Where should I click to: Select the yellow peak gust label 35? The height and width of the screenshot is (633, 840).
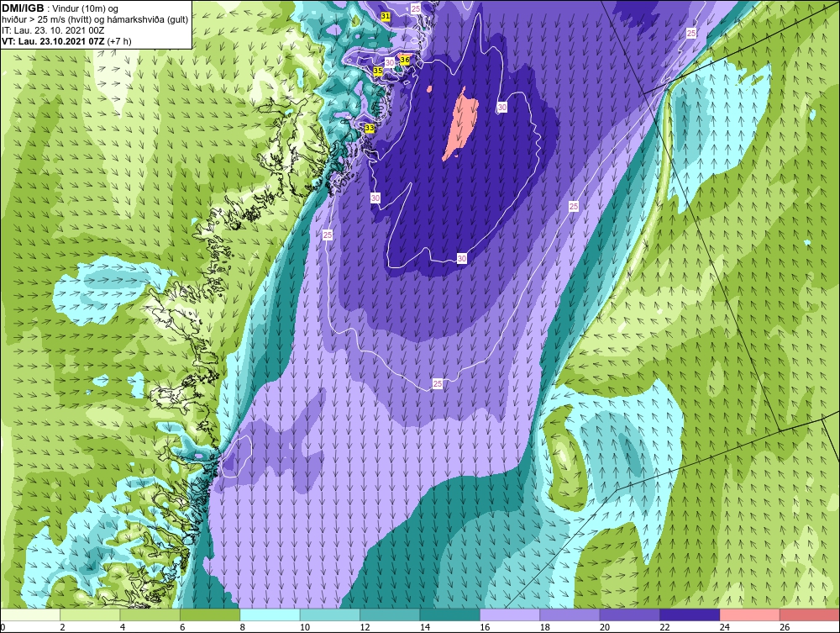(378, 71)
